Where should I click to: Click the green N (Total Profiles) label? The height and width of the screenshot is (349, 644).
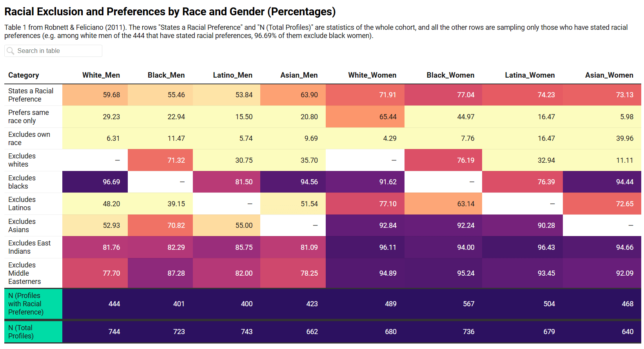click(21, 332)
